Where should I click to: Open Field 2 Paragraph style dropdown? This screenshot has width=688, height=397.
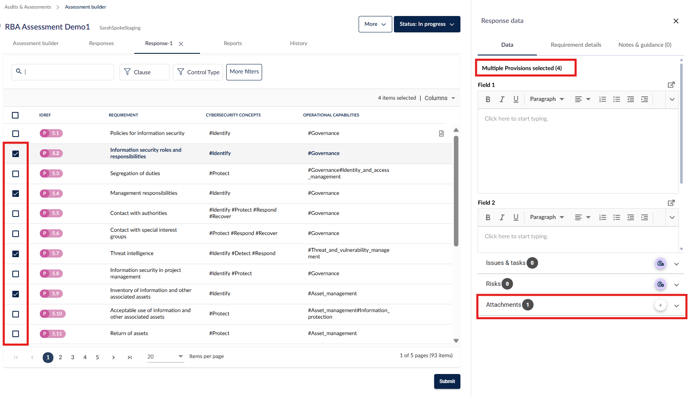pos(547,217)
